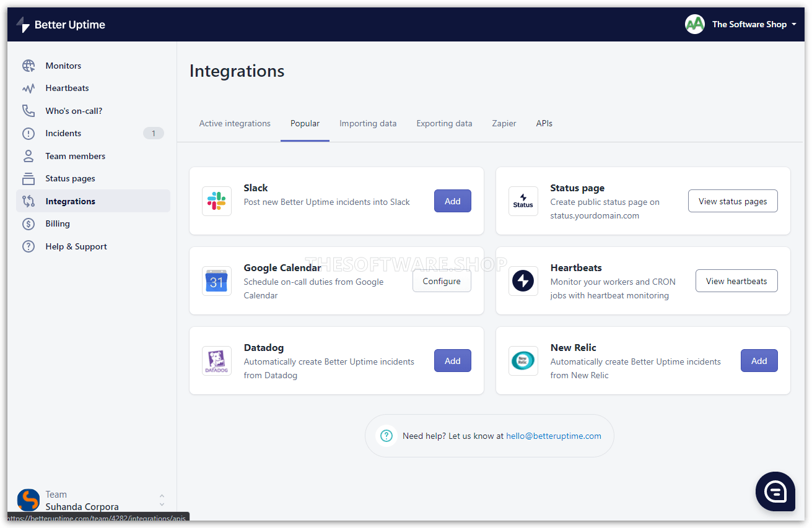812x528 pixels.
Task: Click the Heartbeats lightning card icon
Action: coord(523,281)
